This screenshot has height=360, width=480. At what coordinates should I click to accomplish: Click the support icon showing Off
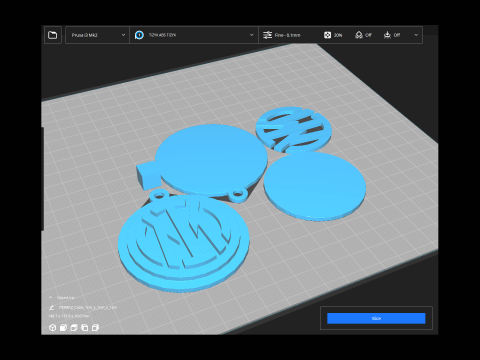click(359, 35)
